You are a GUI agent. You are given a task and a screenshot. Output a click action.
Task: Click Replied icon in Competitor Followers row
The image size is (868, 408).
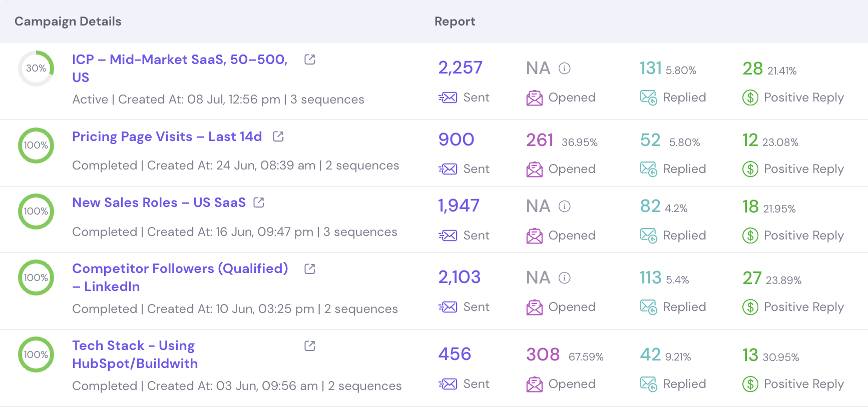click(x=648, y=307)
